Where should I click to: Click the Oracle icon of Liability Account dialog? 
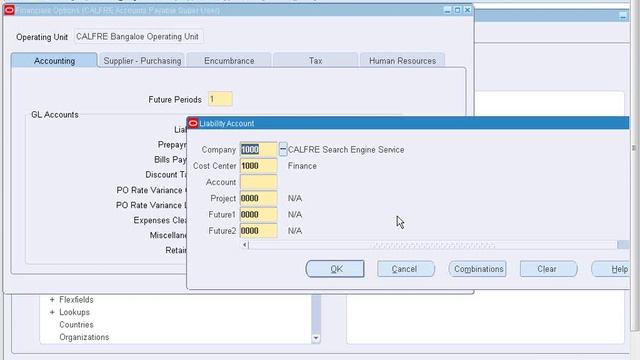coord(193,123)
